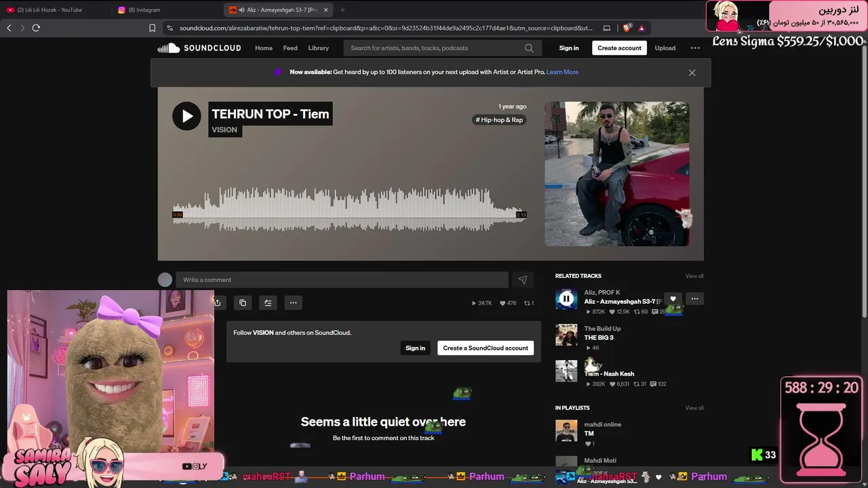Click the Upload link
The height and width of the screenshot is (488, 868).
point(665,48)
